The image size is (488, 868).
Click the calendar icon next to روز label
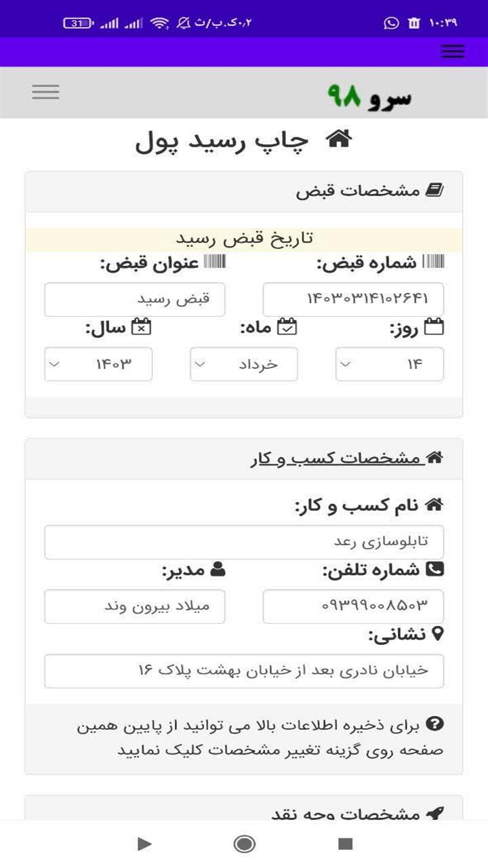click(x=435, y=326)
